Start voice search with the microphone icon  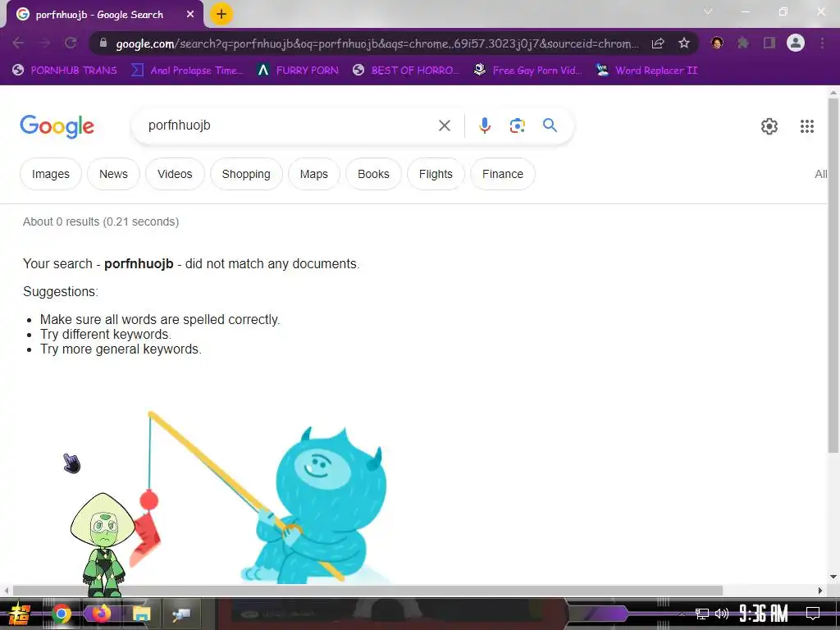click(x=484, y=126)
